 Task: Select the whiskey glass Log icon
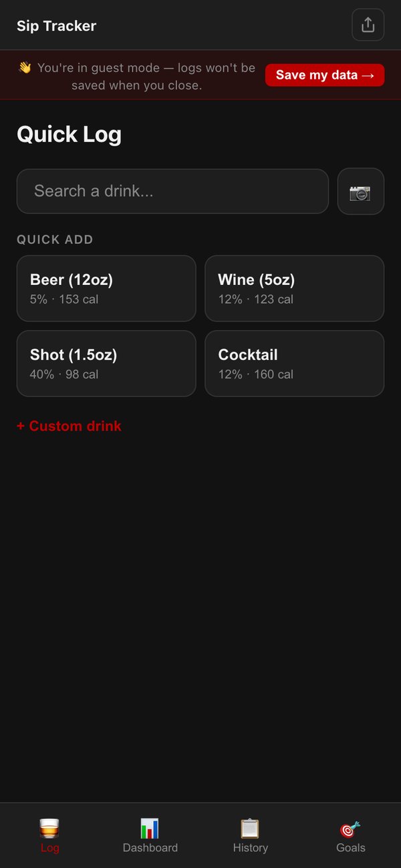[49, 828]
